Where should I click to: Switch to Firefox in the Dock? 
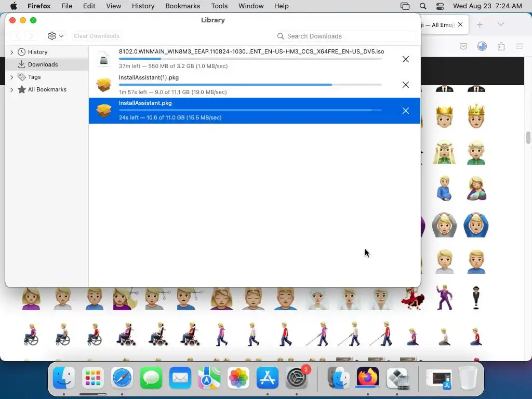point(368,377)
